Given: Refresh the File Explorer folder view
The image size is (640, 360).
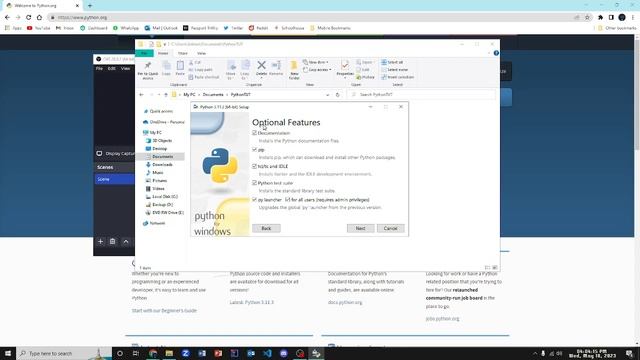Looking at the screenshot, I should pyautogui.click(x=338, y=95).
